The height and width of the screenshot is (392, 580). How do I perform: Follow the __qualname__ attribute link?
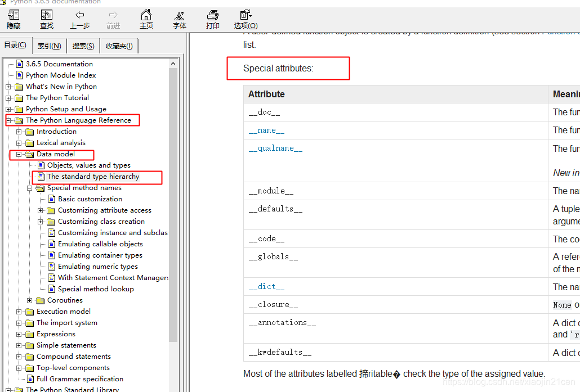click(x=275, y=148)
